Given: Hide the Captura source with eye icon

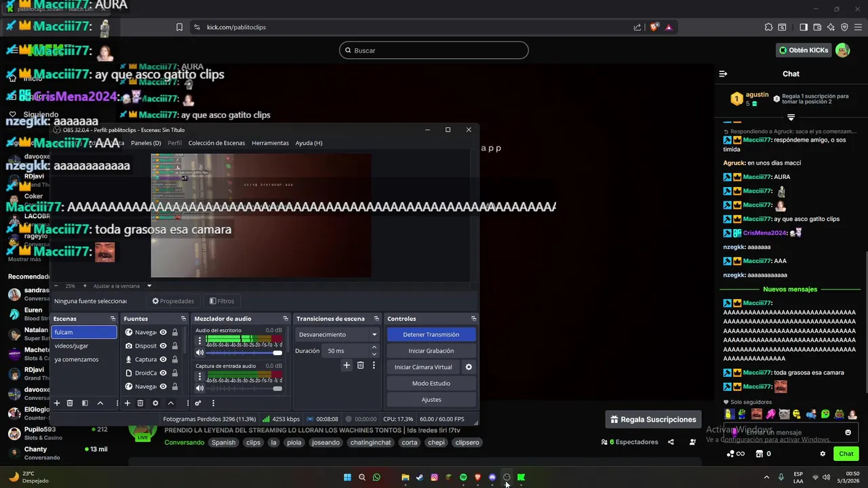Looking at the screenshot, I should coord(163,359).
